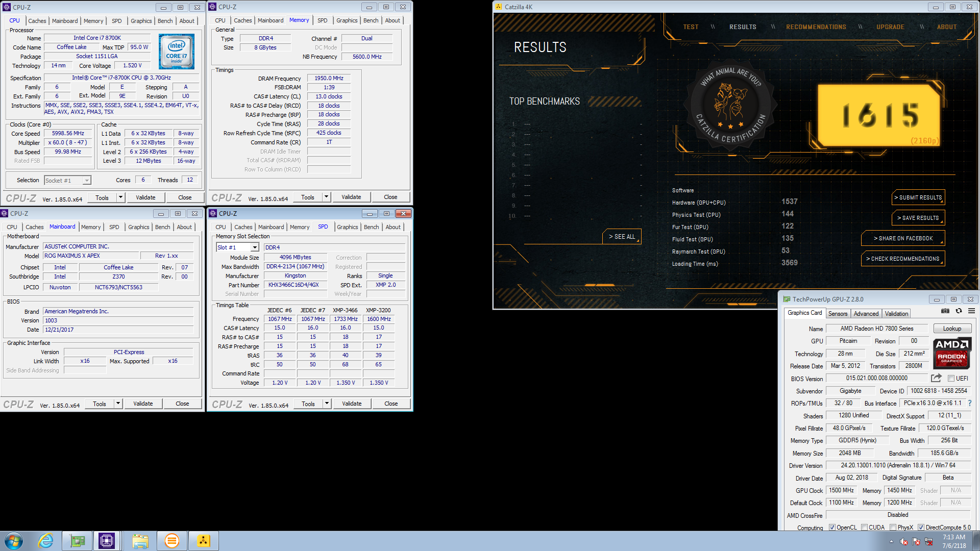The image size is (980, 551).
Task: Click the title bar icon of SPD CPU-Z window
Action: [x=212, y=213]
